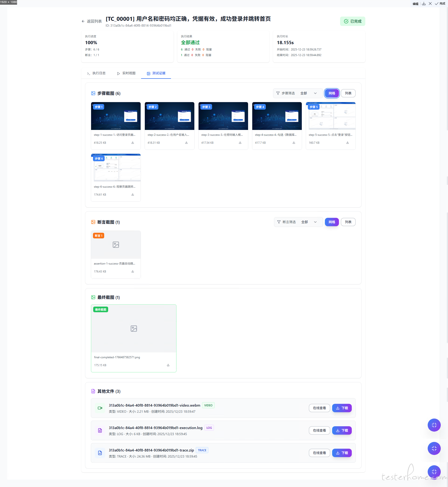Download the step 3 screenshot file
The width and height of the screenshot is (448, 487).
tap(240, 143)
